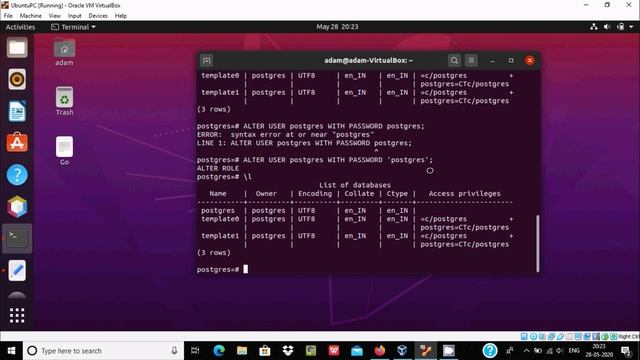
Task: Open the clock showing May 28 20:23
Action: point(337,27)
